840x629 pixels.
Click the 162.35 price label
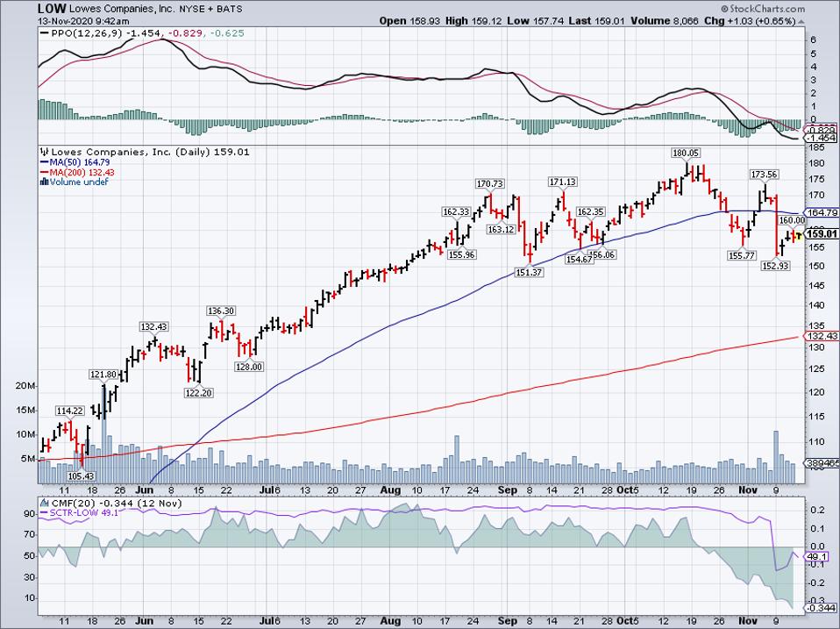coord(591,212)
